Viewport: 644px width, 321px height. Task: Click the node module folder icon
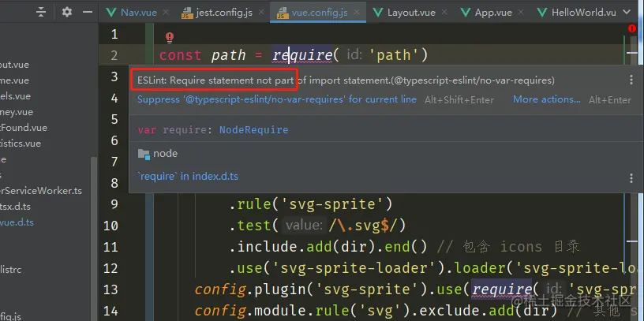(144, 154)
